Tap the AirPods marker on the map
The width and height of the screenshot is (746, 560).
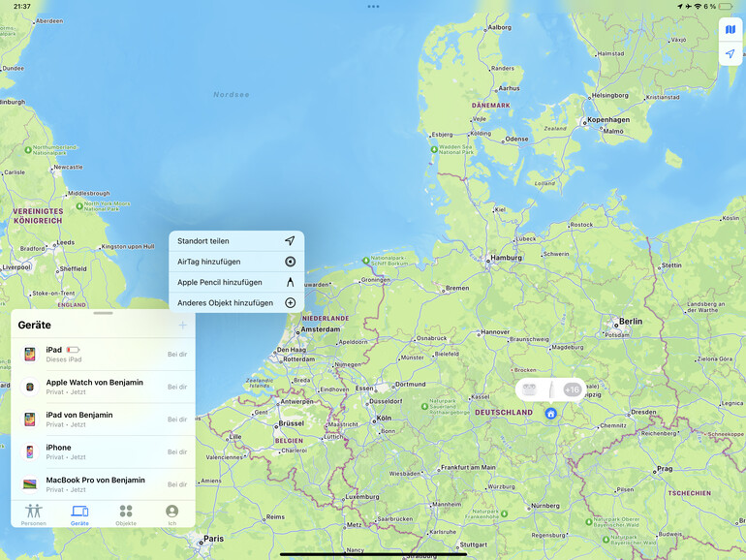coord(529,389)
